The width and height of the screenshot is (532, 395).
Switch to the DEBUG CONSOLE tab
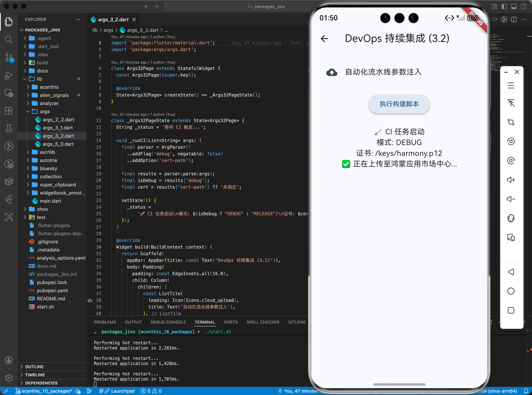tap(168, 322)
